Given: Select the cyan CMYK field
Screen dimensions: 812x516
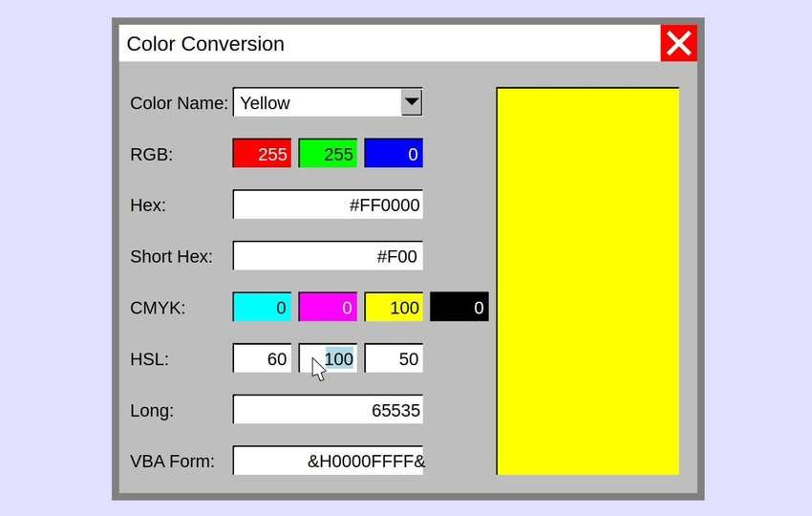Looking at the screenshot, I should click(x=262, y=307).
